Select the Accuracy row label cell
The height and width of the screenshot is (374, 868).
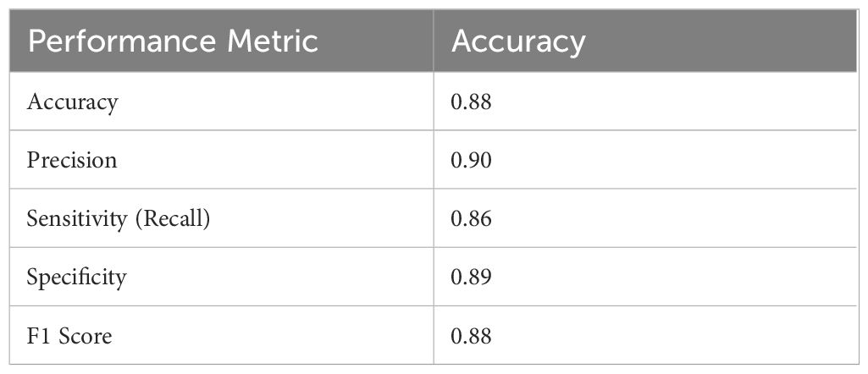(73, 102)
